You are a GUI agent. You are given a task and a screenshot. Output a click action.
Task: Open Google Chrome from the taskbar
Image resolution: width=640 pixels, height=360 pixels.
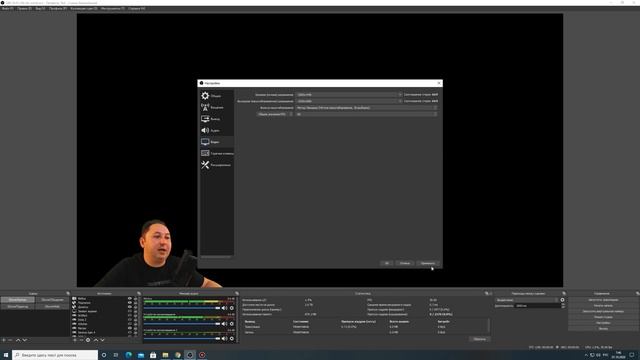(x=178, y=355)
